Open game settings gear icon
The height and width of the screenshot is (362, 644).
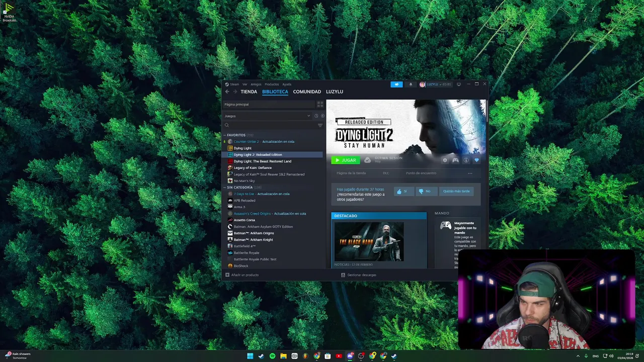(x=445, y=160)
